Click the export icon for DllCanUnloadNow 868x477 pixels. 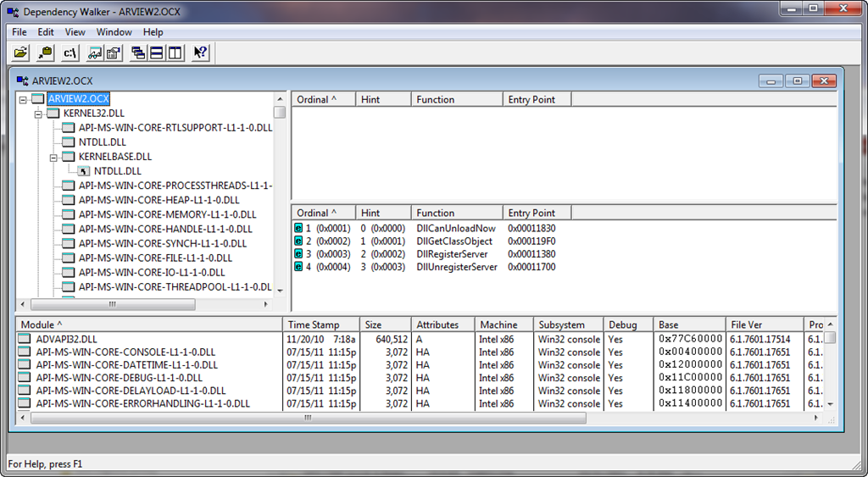point(298,228)
